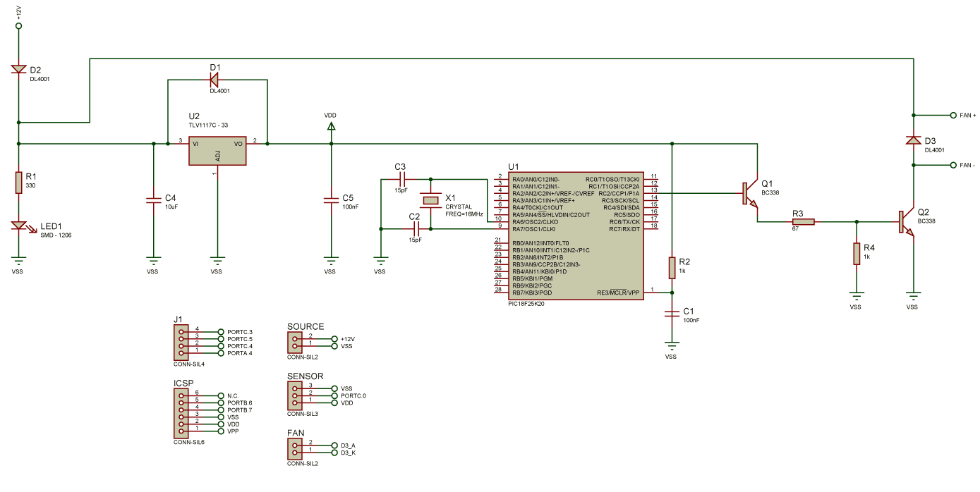
Task: Click the PORTC.3 terminal label
Action: point(240,331)
